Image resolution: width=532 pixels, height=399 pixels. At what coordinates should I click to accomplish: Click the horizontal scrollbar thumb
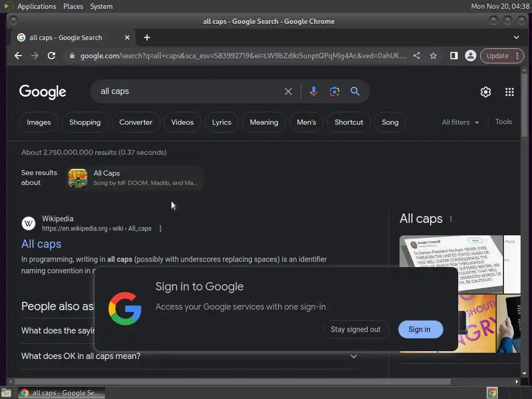(x=232, y=382)
